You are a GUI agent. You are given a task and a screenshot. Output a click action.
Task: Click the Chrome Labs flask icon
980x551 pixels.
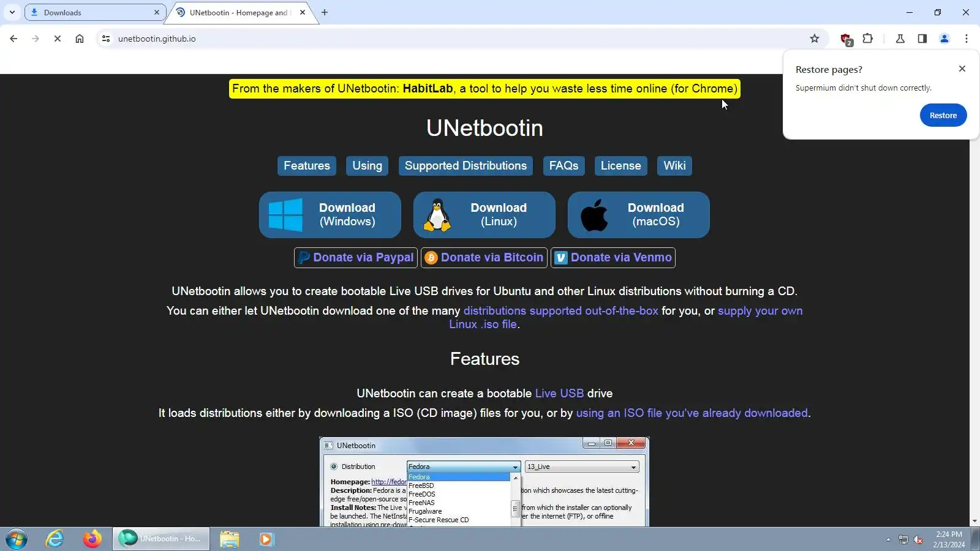coord(900,39)
